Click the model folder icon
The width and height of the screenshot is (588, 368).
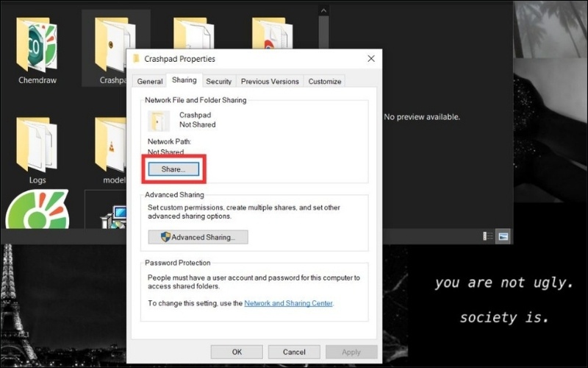110,147
